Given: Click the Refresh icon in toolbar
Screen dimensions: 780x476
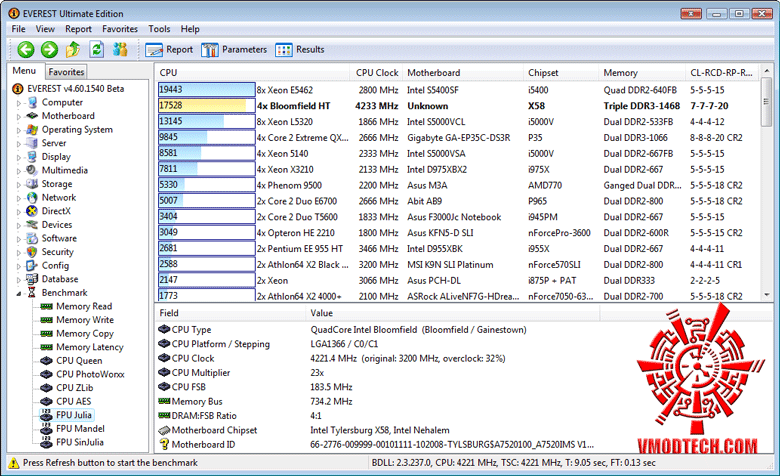Looking at the screenshot, I should [x=97, y=49].
